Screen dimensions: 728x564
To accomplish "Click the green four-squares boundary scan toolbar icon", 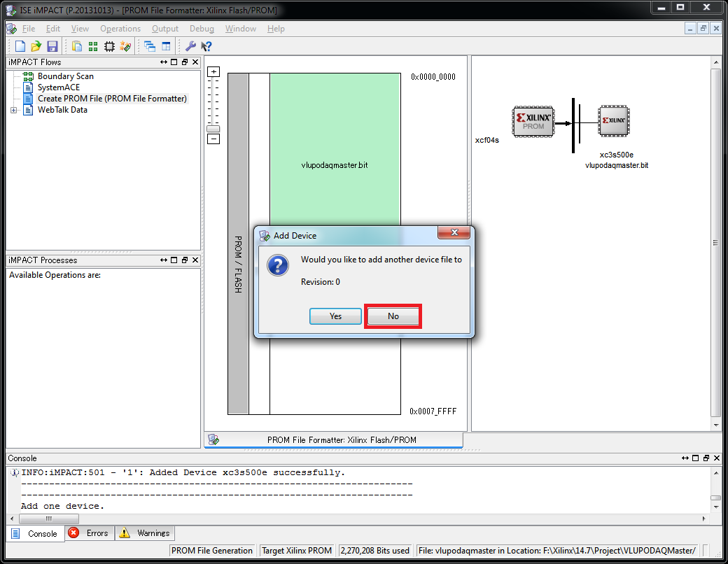I will click(93, 46).
